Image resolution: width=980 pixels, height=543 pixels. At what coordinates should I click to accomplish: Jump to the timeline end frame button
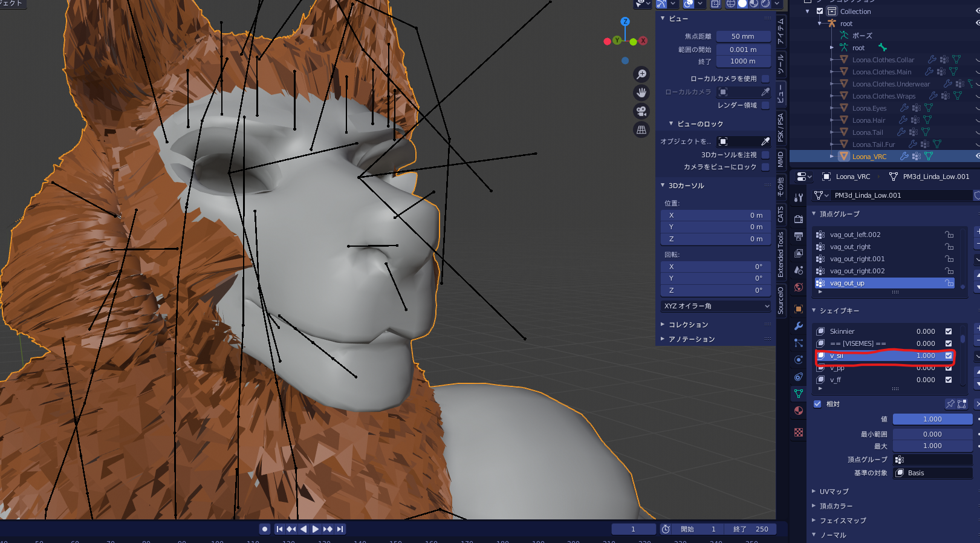point(340,529)
